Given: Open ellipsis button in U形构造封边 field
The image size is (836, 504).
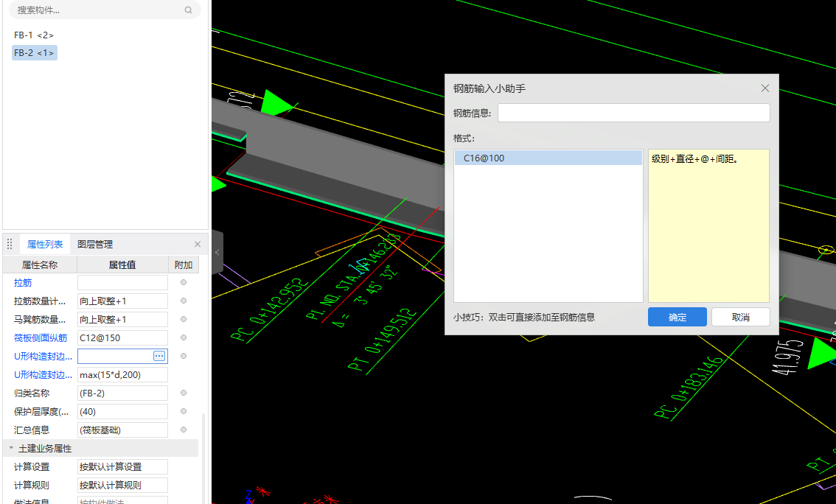Looking at the screenshot, I should [159, 356].
